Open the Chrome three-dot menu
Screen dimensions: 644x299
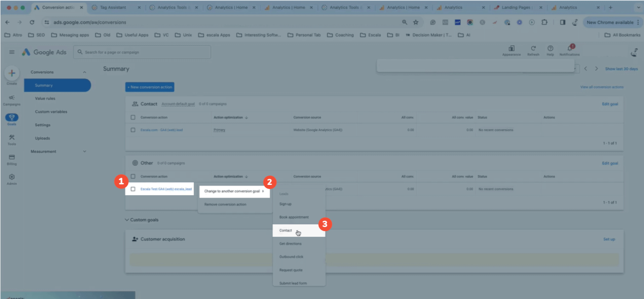[638, 22]
